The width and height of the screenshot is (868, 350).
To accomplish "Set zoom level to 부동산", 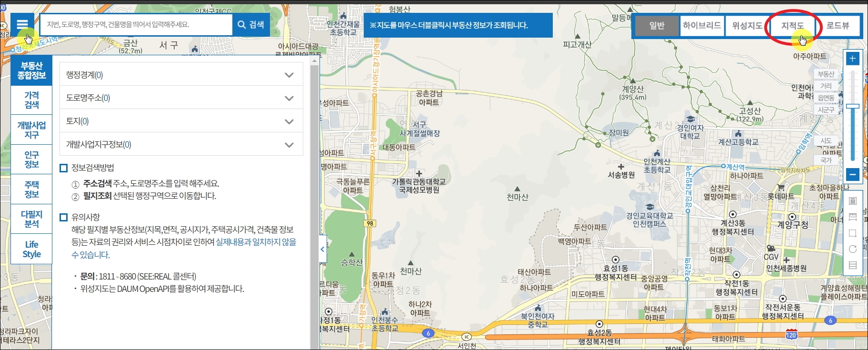I will click(826, 74).
